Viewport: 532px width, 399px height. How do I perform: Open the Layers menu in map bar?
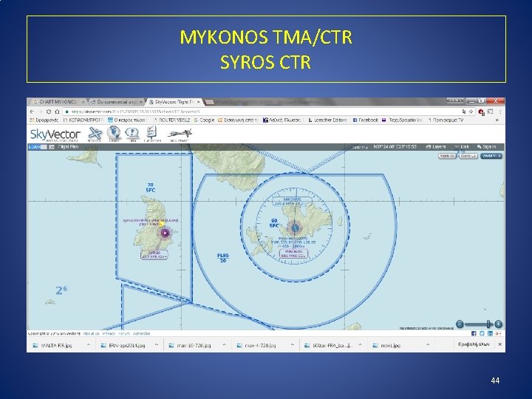click(x=436, y=146)
